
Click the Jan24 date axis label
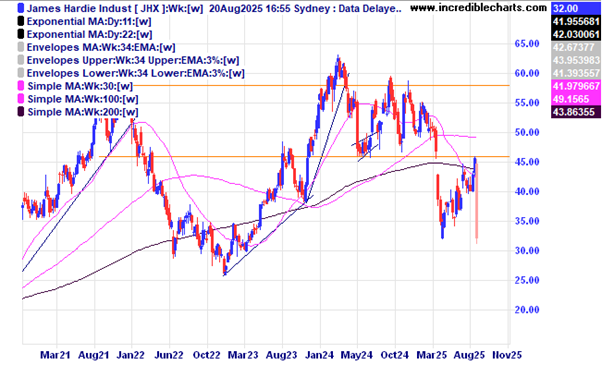(319, 355)
